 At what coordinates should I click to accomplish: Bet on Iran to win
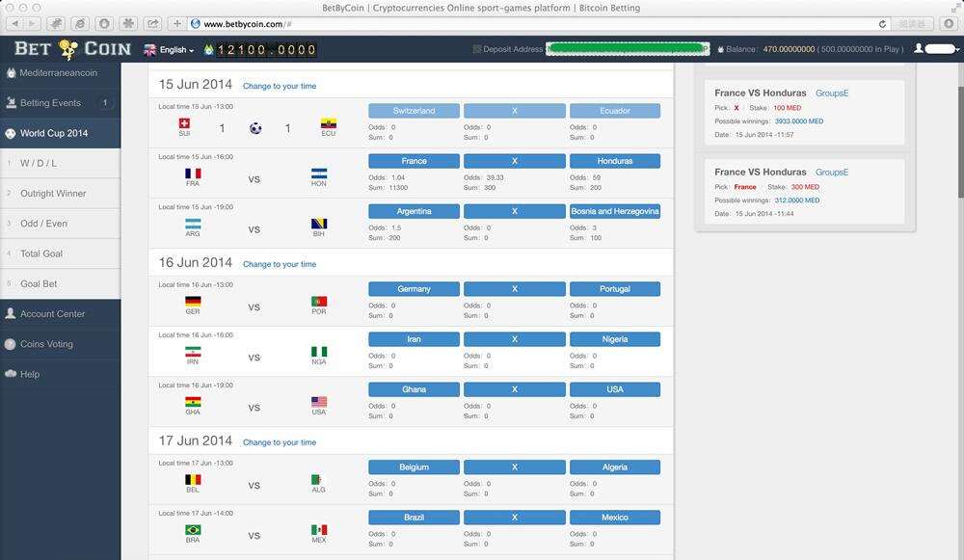click(414, 339)
